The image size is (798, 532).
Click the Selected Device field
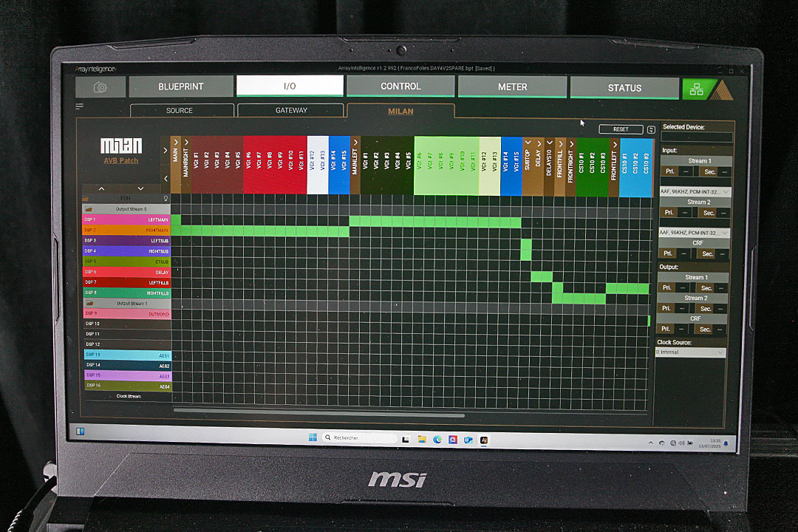point(697,137)
